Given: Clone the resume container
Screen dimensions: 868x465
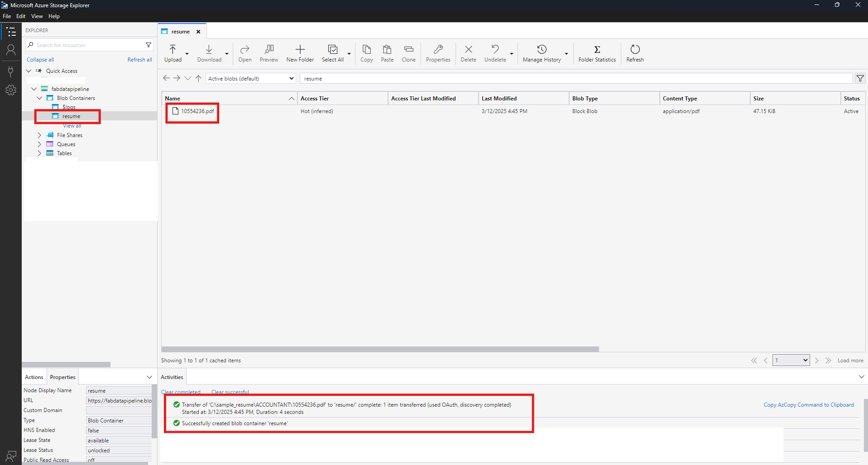Looking at the screenshot, I should [x=408, y=53].
